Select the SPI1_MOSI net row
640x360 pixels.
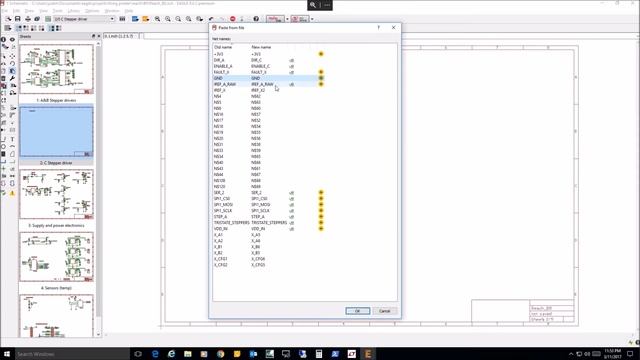[x=269, y=204]
